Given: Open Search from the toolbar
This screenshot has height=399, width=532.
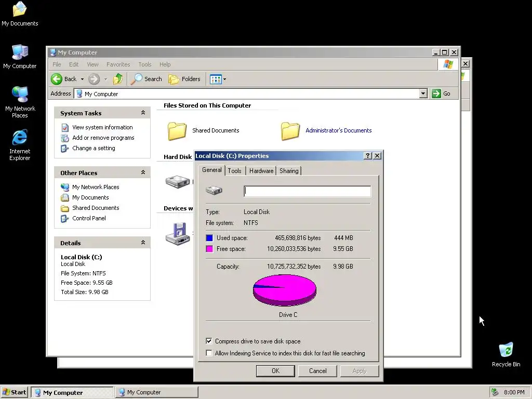Looking at the screenshot, I should 147,79.
